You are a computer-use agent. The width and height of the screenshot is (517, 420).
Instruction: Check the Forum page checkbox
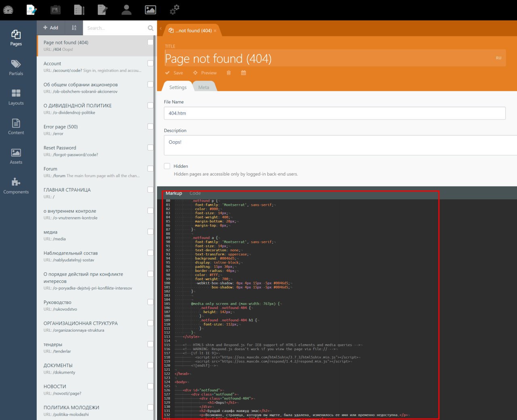(150, 169)
